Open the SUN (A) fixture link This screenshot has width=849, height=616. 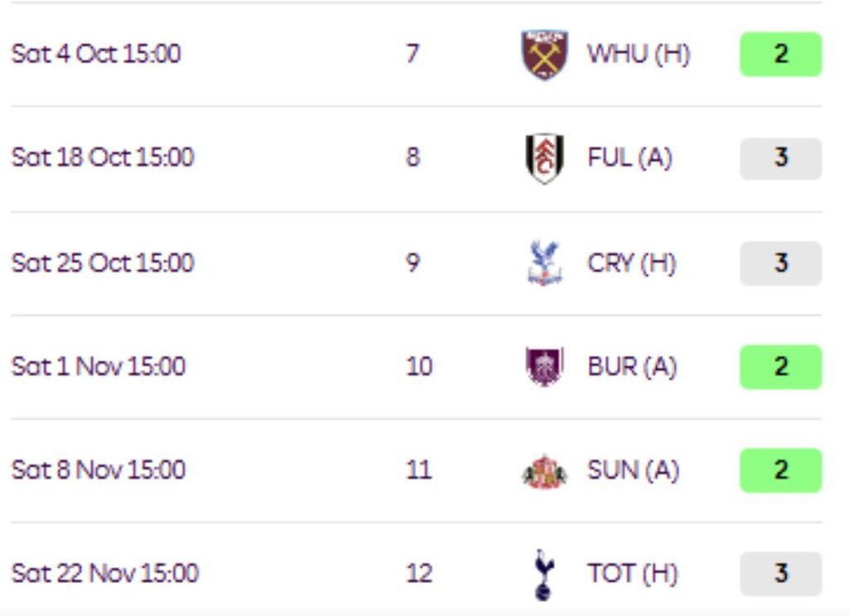[x=633, y=470]
